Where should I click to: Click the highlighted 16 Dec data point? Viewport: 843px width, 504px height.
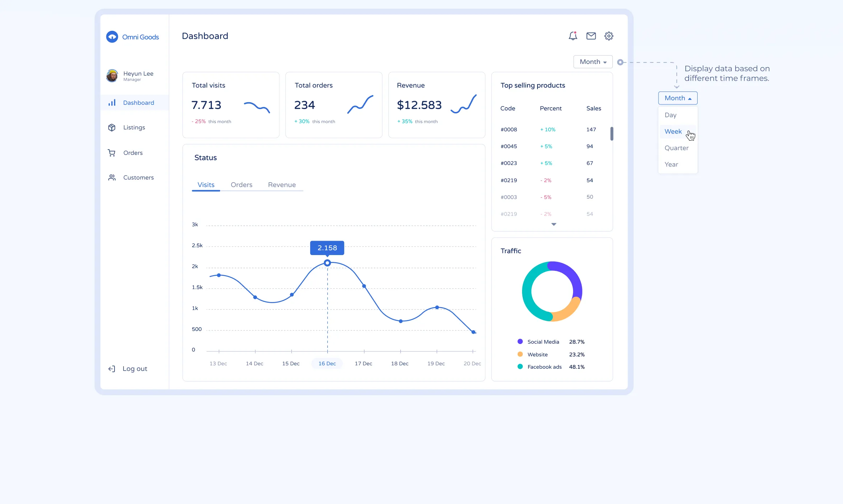[x=327, y=263]
